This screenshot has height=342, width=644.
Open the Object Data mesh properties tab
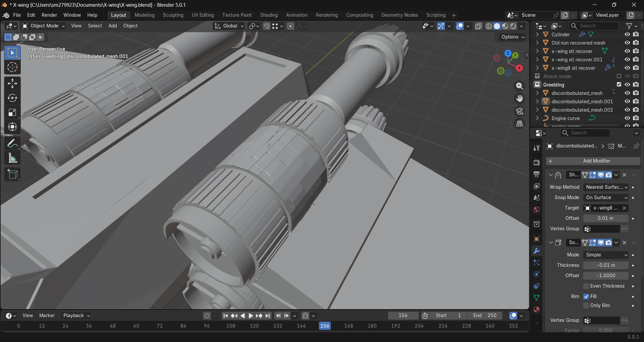click(537, 298)
